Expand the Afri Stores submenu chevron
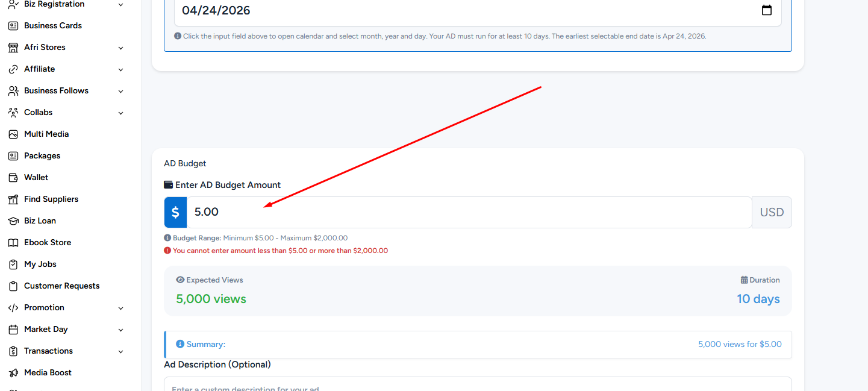This screenshot has width=868, height=391. coord(120,48)
